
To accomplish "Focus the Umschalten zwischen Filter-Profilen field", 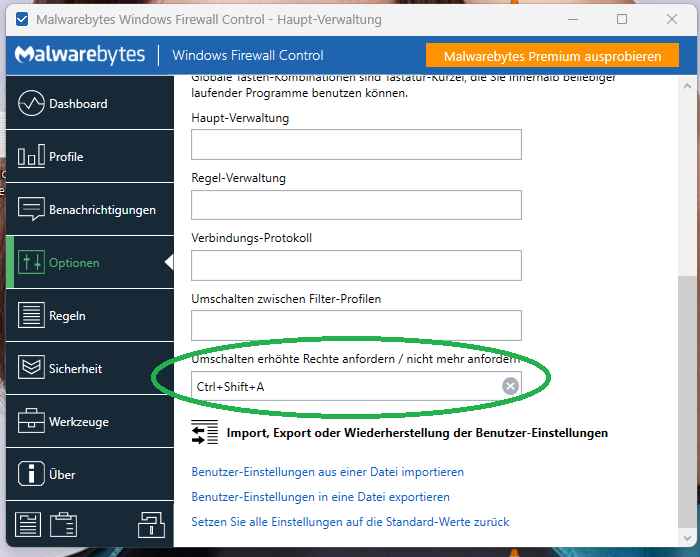I will tap(356, 325).
